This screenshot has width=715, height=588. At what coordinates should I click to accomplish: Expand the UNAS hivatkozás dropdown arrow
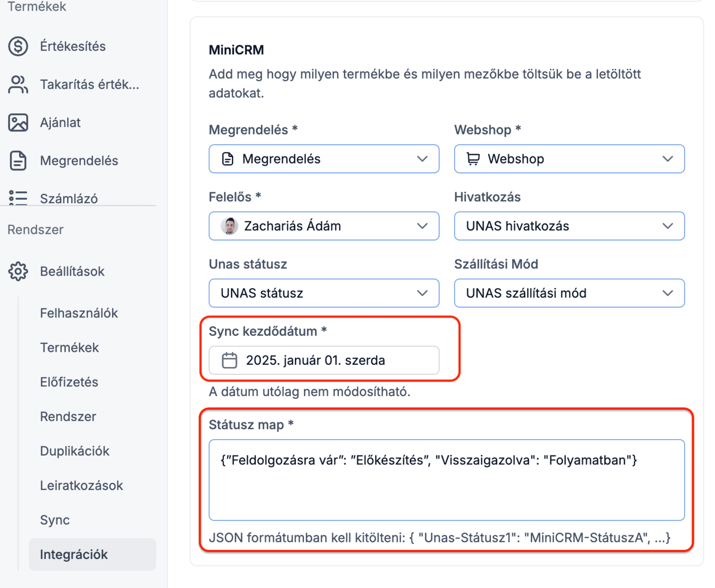668,226
